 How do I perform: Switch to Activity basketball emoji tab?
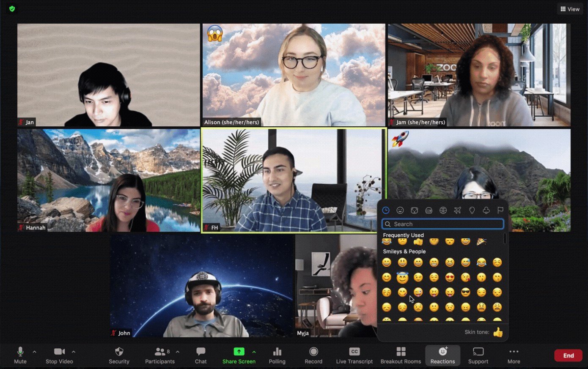click(x=443, y=210)
